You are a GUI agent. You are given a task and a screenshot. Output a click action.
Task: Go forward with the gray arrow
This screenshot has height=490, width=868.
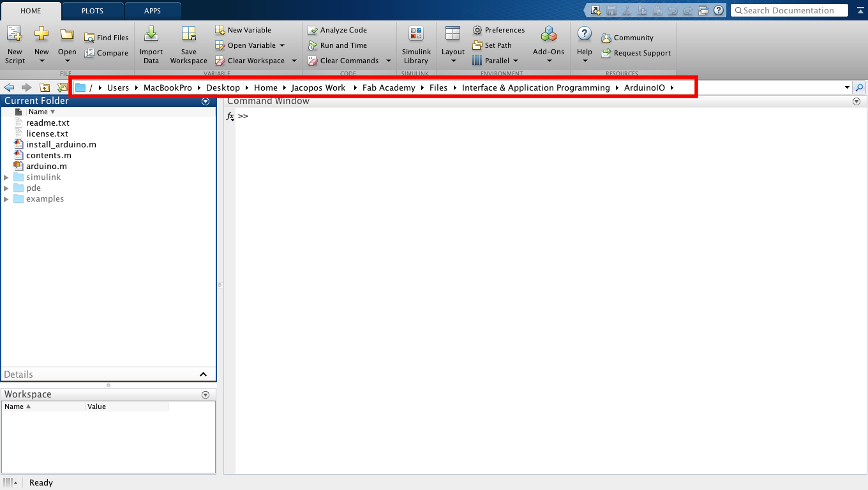[26, 87]
